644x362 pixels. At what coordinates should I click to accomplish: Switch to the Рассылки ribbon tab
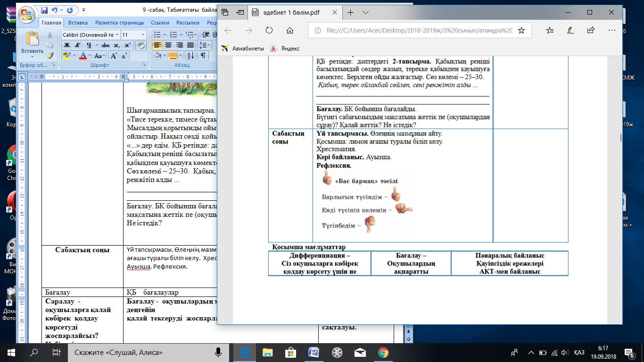coord(188,23)
